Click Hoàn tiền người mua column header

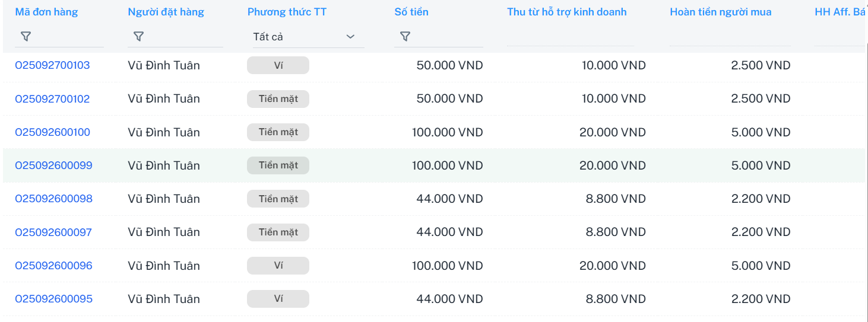[x=720, y=12]
